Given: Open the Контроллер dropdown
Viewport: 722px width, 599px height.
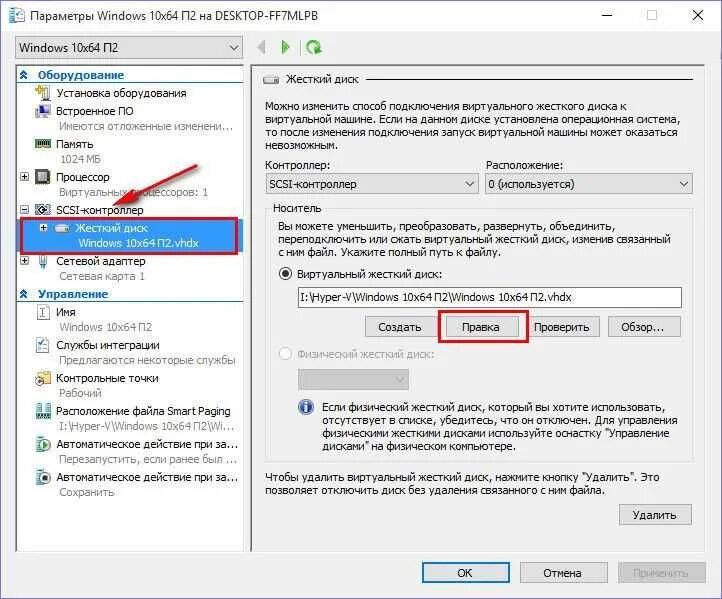Looking at the screenshot, I should point(371,184).
